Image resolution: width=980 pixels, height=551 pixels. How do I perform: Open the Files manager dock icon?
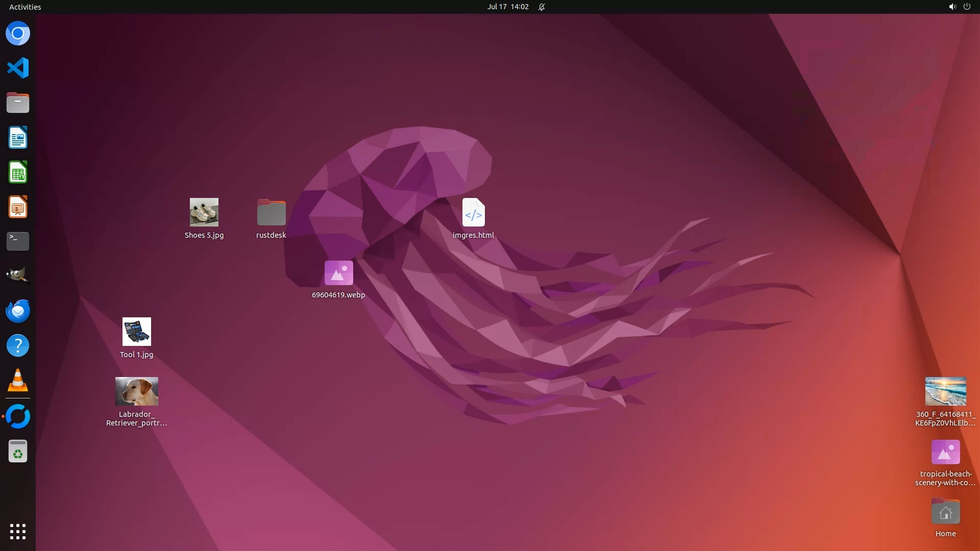(x=18, y=103)
